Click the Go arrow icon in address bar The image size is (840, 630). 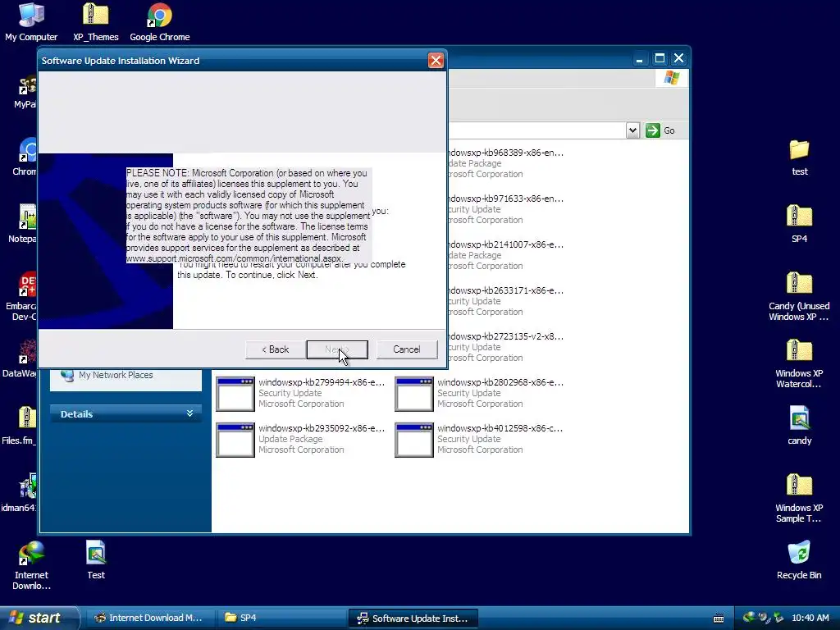click(x=652, y=130)
